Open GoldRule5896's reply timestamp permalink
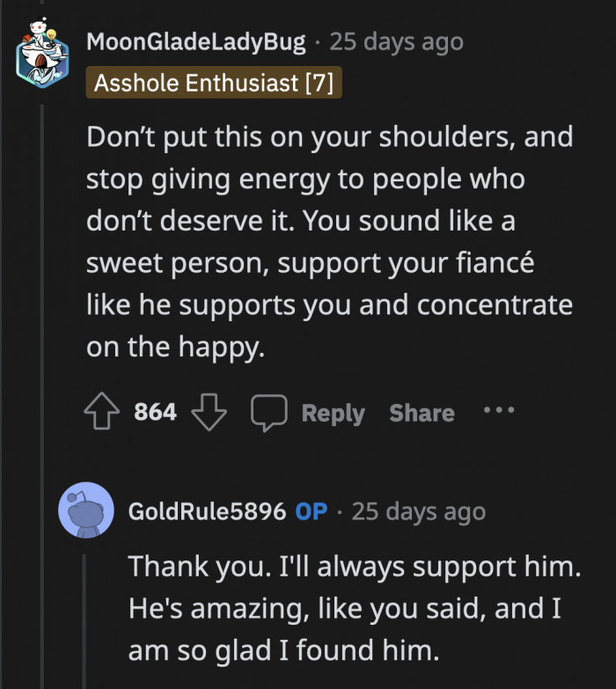This screenshot has width=616, height=689. 418,511
